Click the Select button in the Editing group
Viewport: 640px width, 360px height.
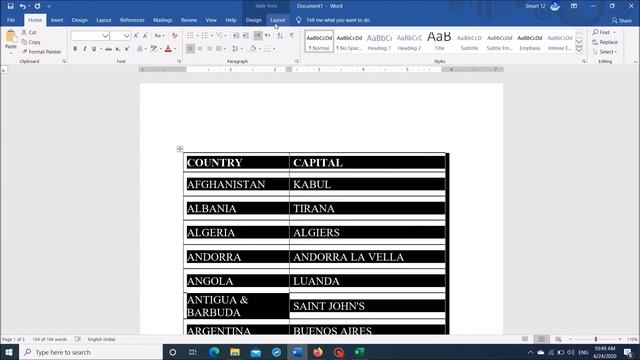tap(604, 52)
